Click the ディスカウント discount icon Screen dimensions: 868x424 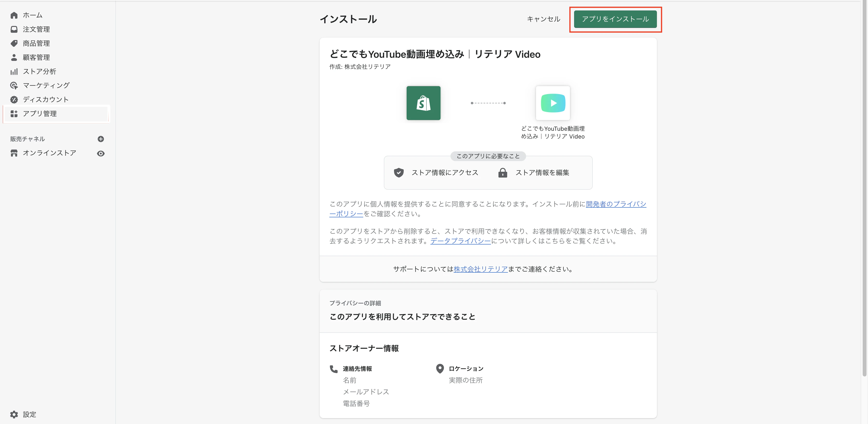pyautogui.click(x=14, y=99)
